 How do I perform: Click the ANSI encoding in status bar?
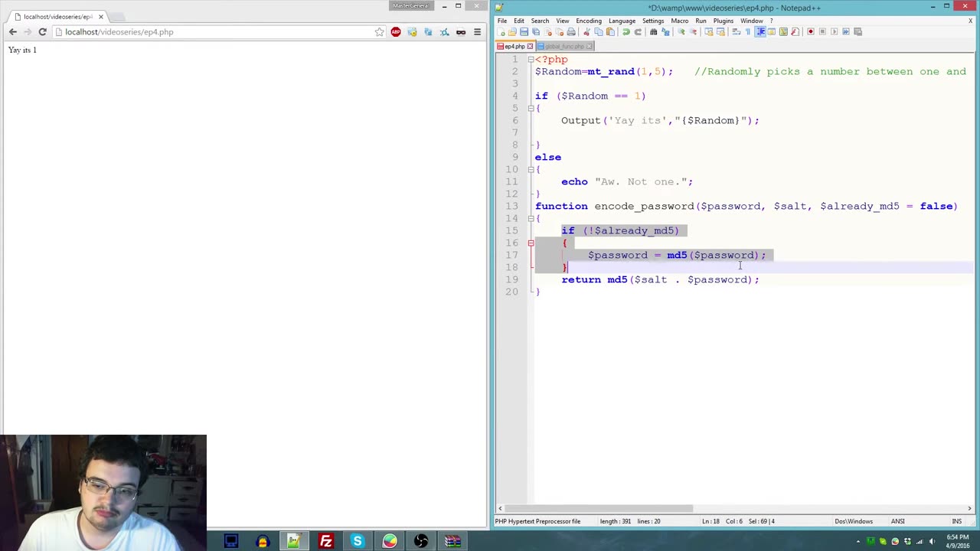[x=898, y=521]
